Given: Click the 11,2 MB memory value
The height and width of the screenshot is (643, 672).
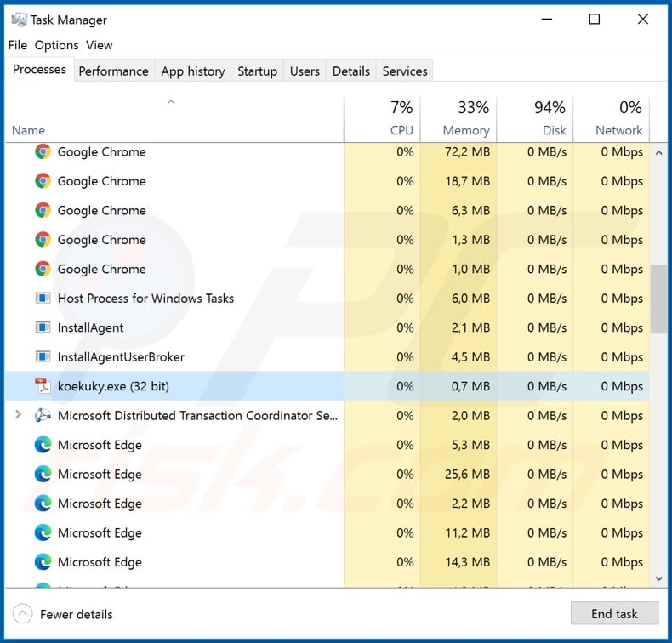Looking at the screenshot, I should pos(467,532).
